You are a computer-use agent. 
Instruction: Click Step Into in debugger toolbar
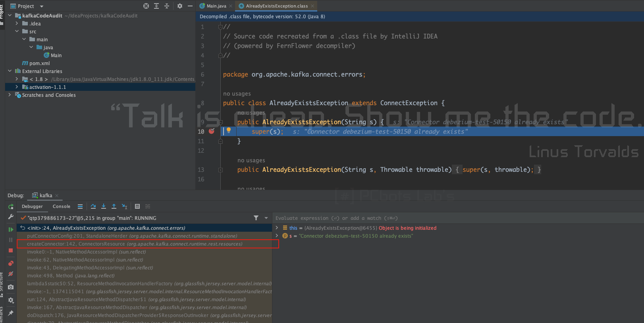click(104, 206)
